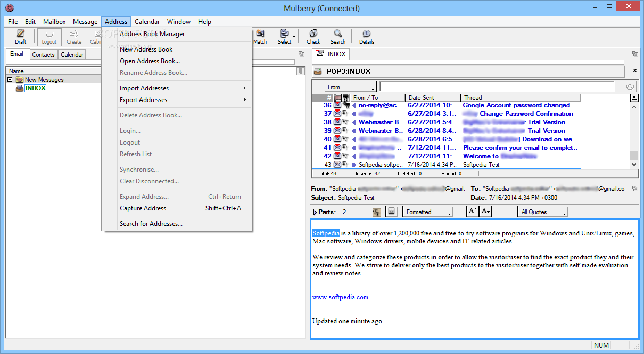
Task: Open the Select toolbar dropdown arrow
Action: 294,37
